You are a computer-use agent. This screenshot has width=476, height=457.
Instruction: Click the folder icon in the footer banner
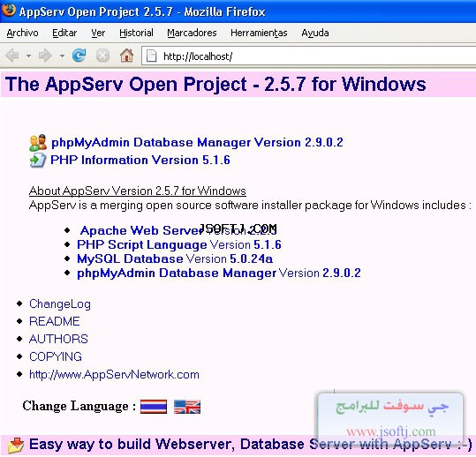(16, 445)
